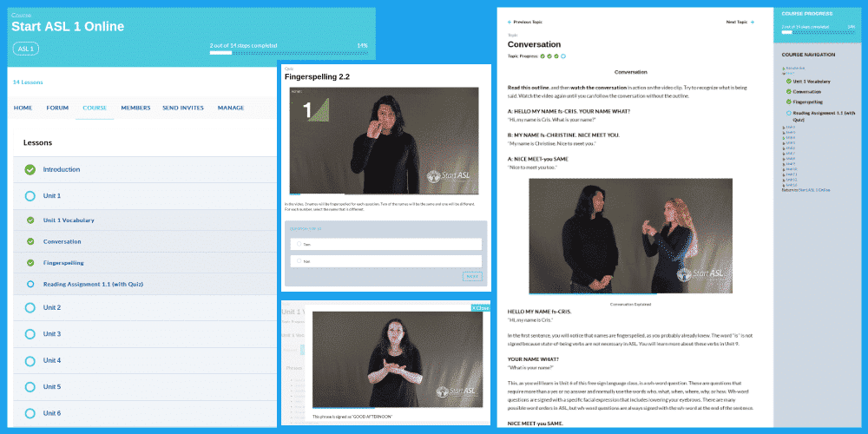Click the right arrow icon after Next Topic

753,23
